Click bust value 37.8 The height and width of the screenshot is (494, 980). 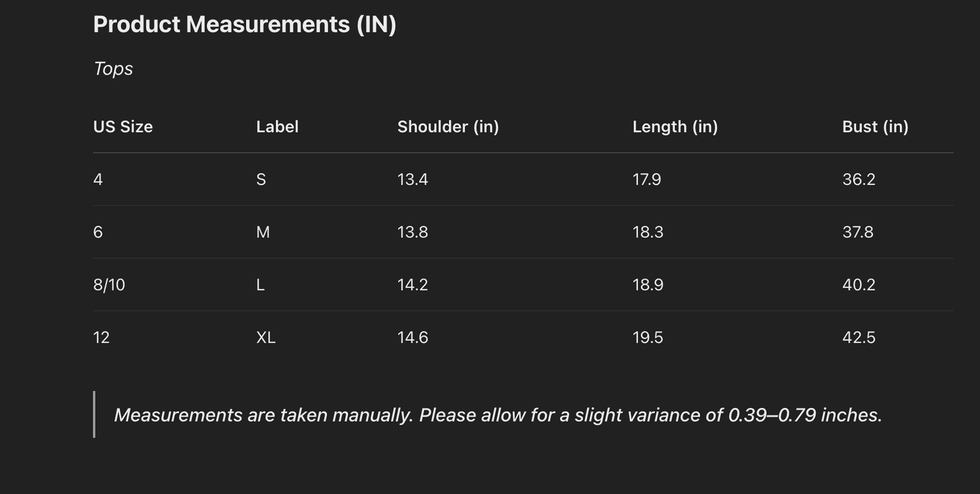coord(858,233)
